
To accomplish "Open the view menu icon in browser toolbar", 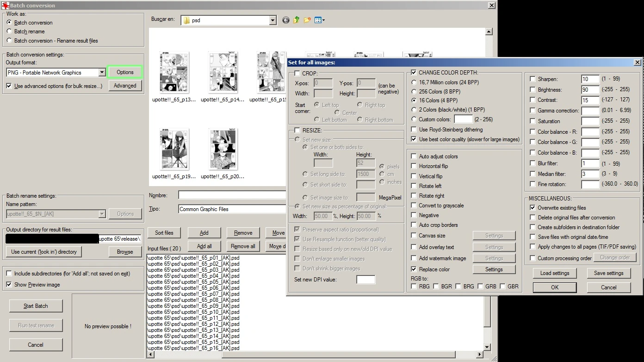I will pos(319,20).
